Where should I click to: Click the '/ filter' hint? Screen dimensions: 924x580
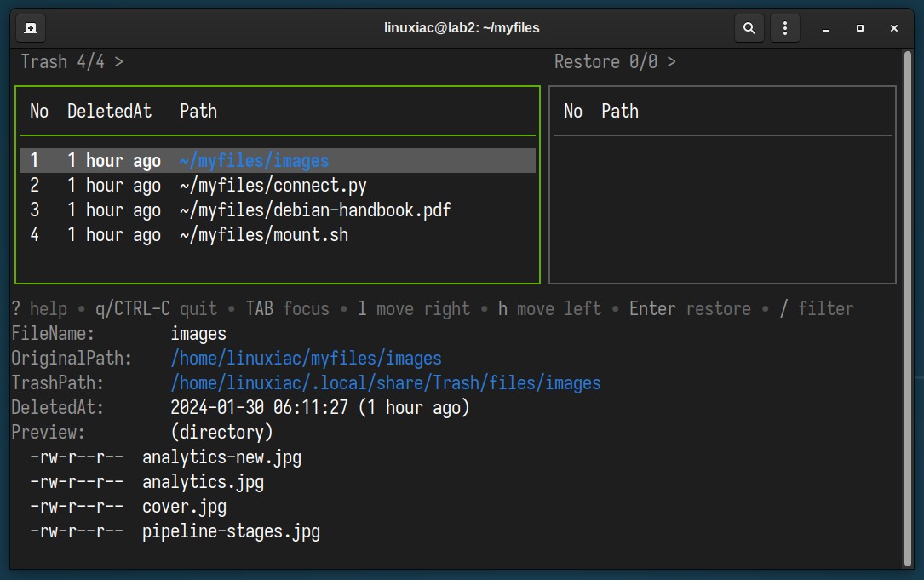pyautogui.click(x=816, y=308)
